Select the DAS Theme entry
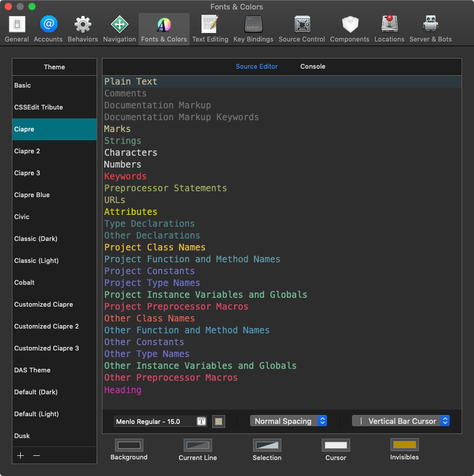 pos(55,370)
